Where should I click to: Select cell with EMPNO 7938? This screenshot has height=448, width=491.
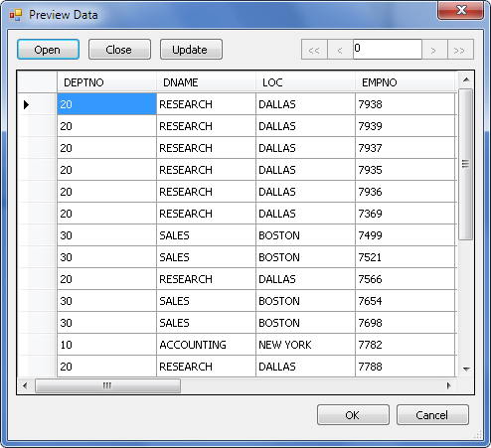click(x=405, y=104)
